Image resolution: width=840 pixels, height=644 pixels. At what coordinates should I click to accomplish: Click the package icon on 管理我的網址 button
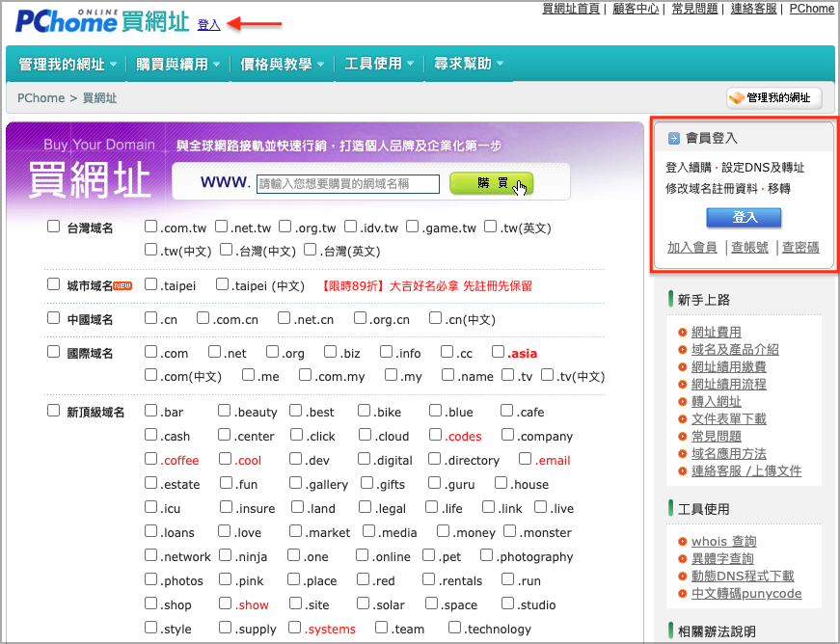[737, 98]
